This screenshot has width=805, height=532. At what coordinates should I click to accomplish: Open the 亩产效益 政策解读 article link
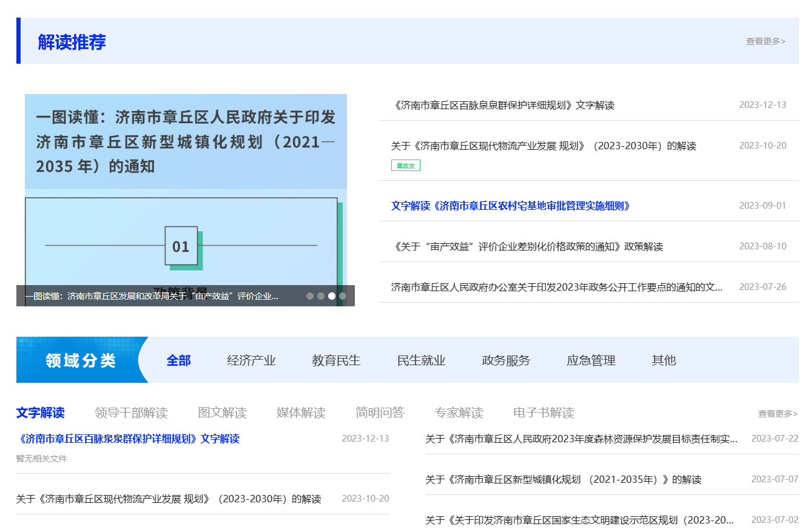[x=527, y=246]
